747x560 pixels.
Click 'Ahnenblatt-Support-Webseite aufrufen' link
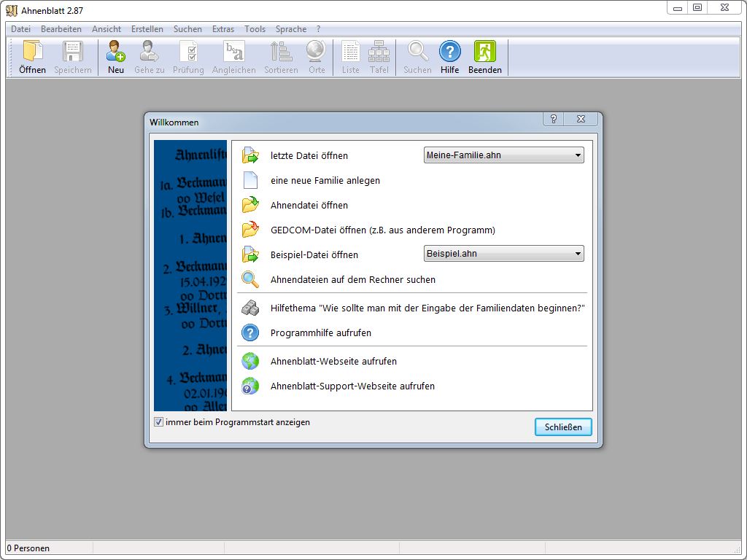coord(352,386)
